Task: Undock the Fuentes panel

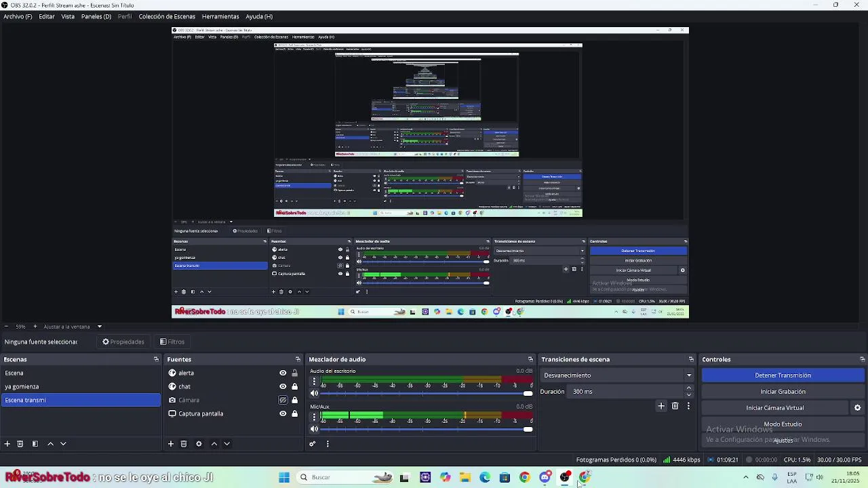Action: (298, 359)
